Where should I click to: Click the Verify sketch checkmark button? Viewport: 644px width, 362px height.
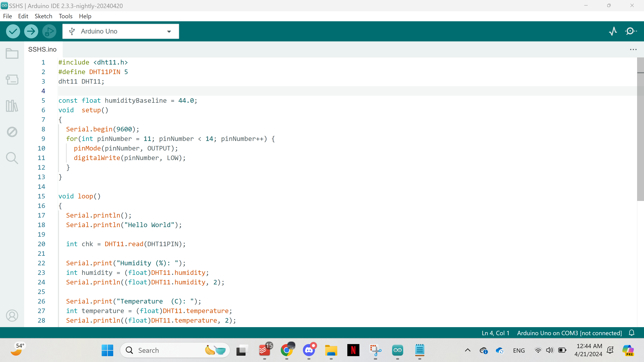(x=13, y=31)
